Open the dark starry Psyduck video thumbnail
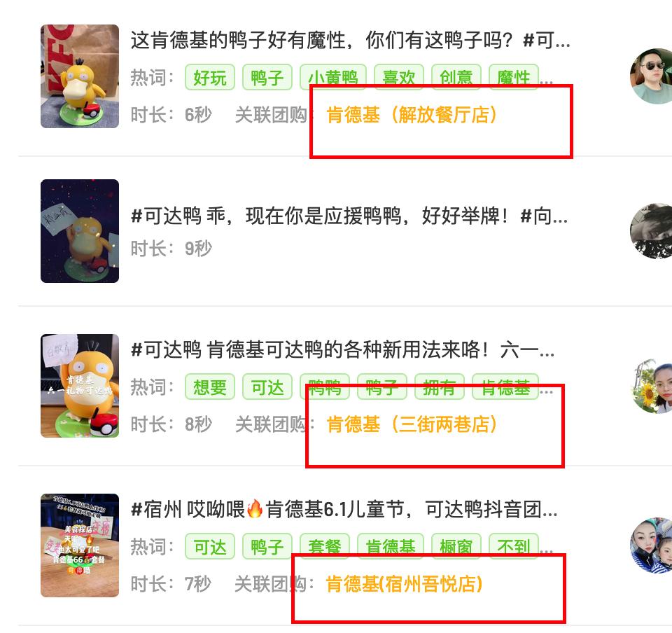 [x=80, y=231]
